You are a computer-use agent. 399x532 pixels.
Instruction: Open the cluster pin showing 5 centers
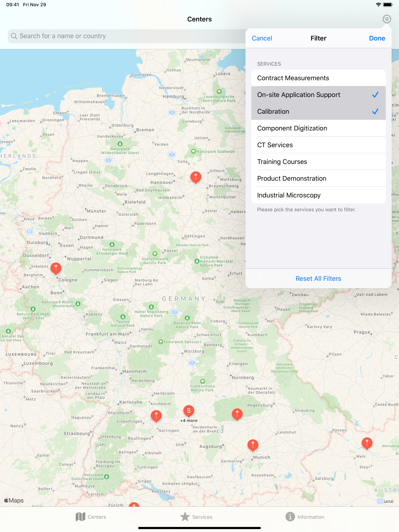(189, 411)
